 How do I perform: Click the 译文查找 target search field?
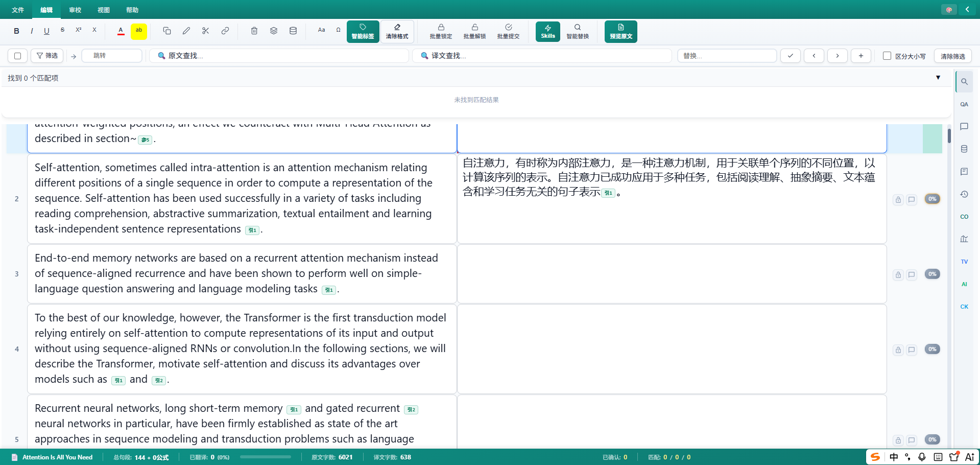(x=542, y=56)
